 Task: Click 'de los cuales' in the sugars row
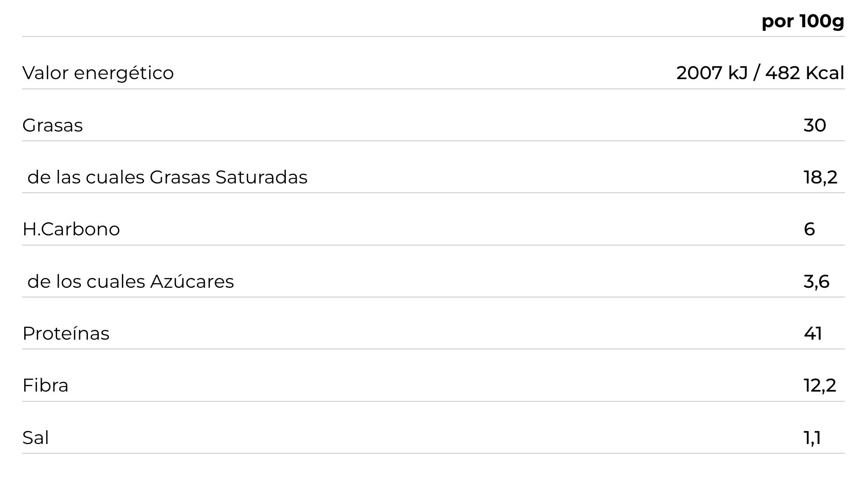click(86, 282)
